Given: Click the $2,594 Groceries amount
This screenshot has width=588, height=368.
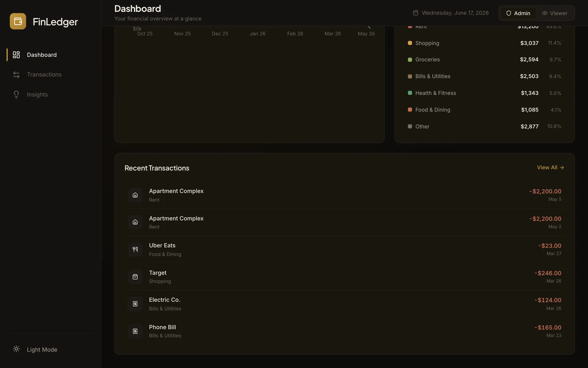Looking at the screenshot, I should (x=529, y=60).
